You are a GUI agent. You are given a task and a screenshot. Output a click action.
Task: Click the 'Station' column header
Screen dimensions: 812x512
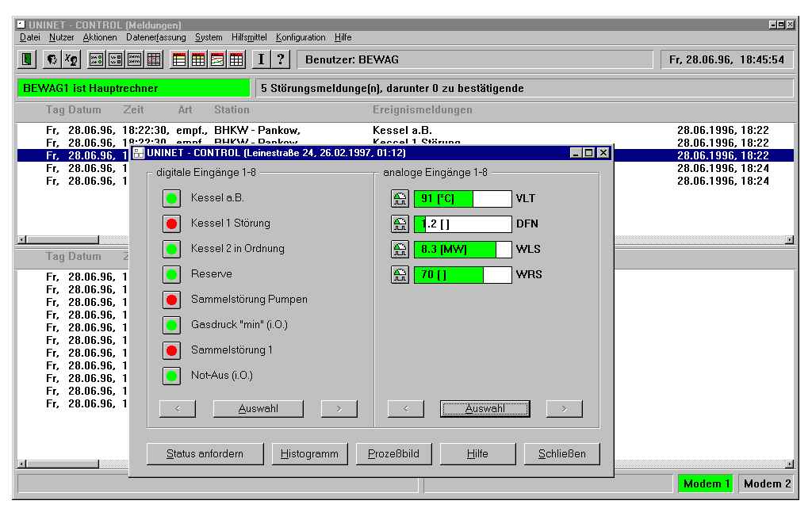point(232,109)
